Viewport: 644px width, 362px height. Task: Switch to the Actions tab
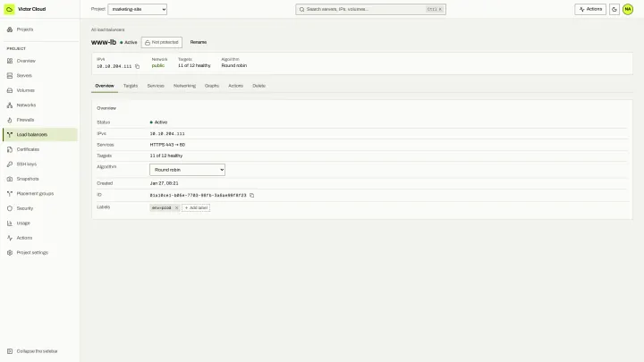tap(236, 86)
